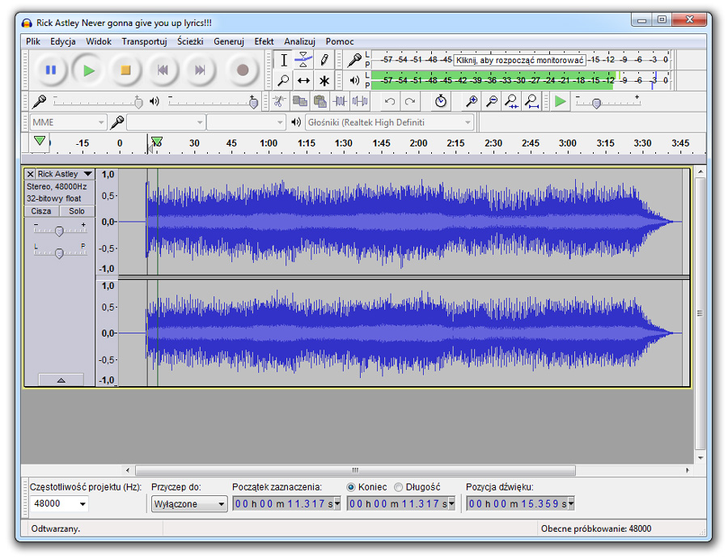This screenshot has width=728, height=560.
Task: Click the Trim audio icon
Action: click(x=340, y=101)
